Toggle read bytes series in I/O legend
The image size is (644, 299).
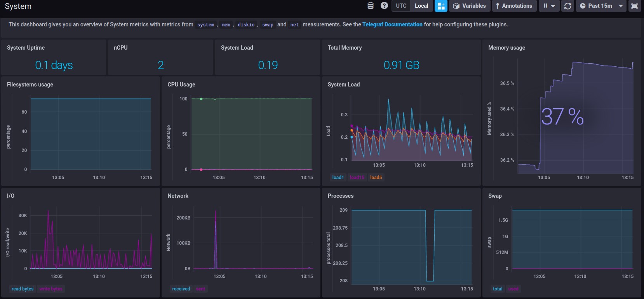pyautogui.click(x=23, y=289)
